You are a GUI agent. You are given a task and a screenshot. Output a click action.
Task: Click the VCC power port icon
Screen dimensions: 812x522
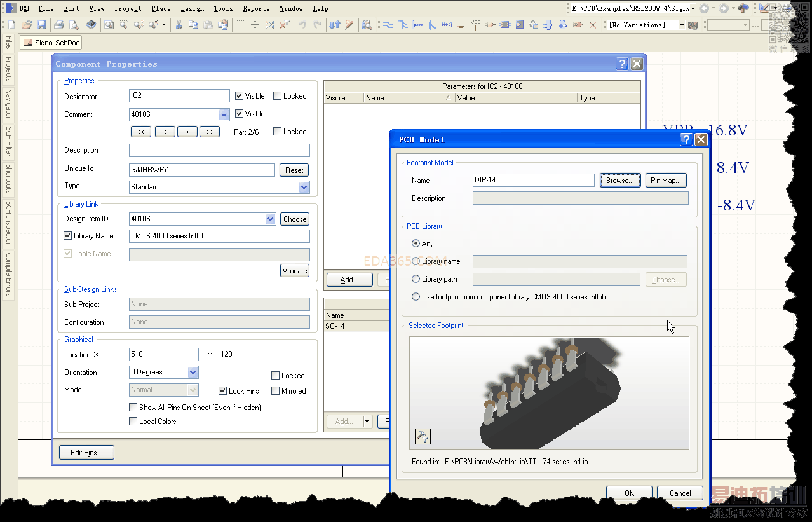coord(475,25)
